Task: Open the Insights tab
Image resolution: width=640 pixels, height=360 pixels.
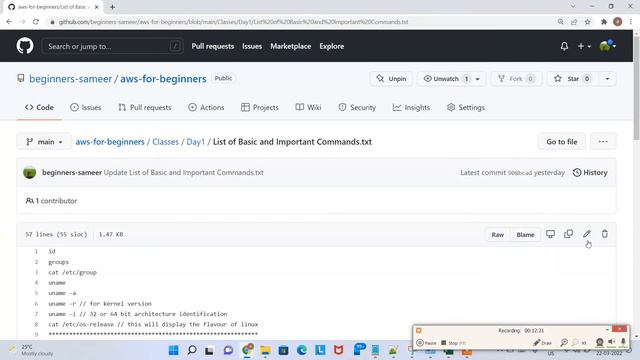Action: tap(411, 107)
